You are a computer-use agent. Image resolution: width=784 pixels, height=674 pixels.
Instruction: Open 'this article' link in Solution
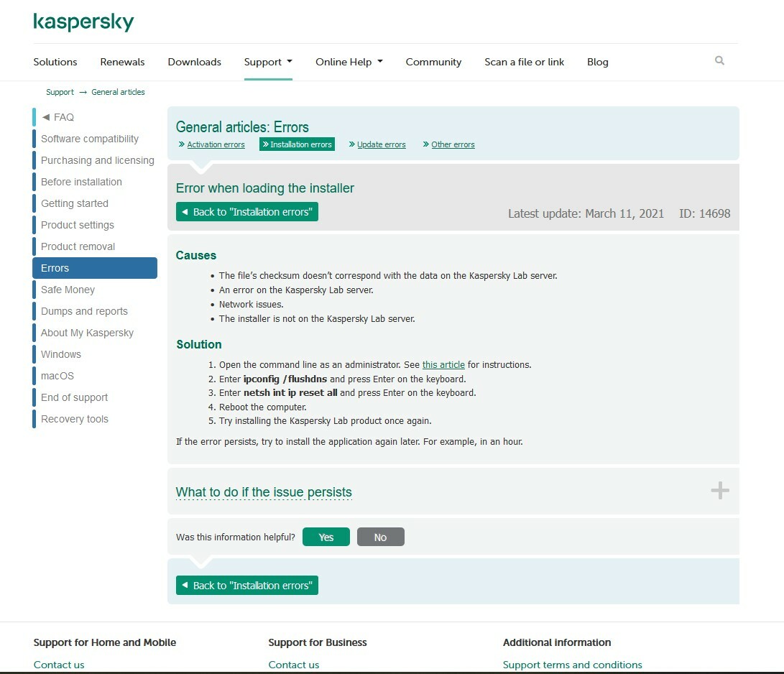pyautogui.click(x=443, y=365)
